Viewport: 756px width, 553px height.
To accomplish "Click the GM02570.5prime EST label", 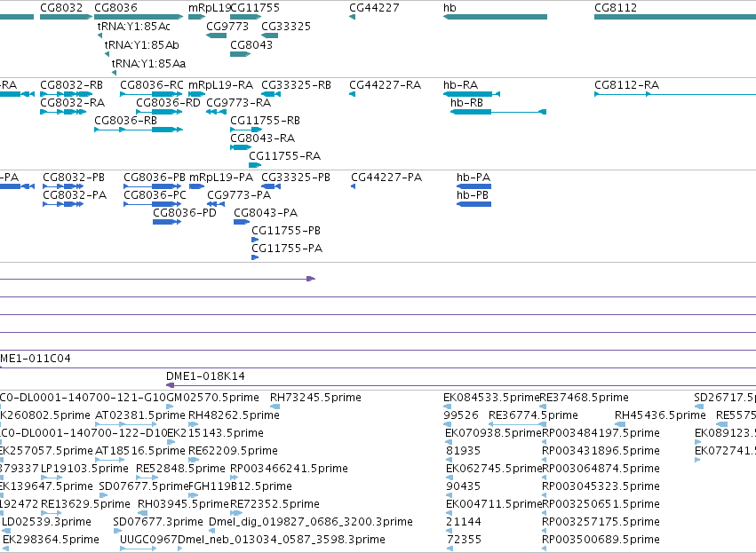I will point(212,398).
